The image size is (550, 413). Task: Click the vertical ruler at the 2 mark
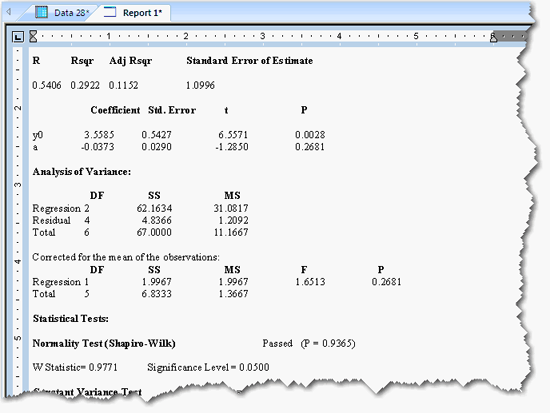(x=18, y=108)
